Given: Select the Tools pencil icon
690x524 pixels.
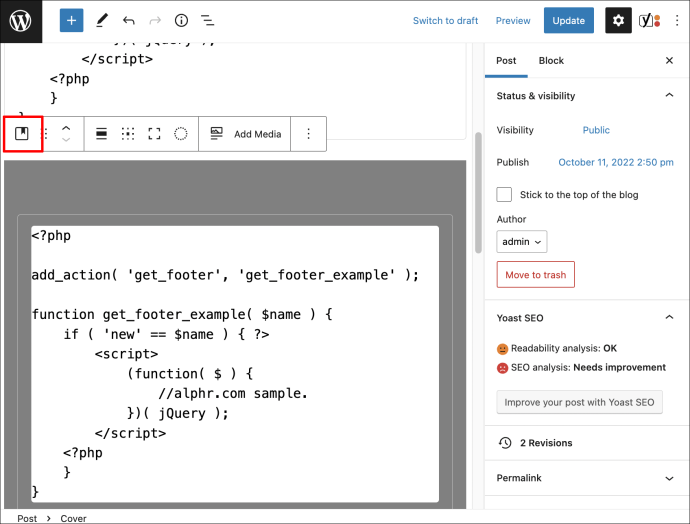Looking at the screenshot, I should pyautogui.click(x=102, y=20).
